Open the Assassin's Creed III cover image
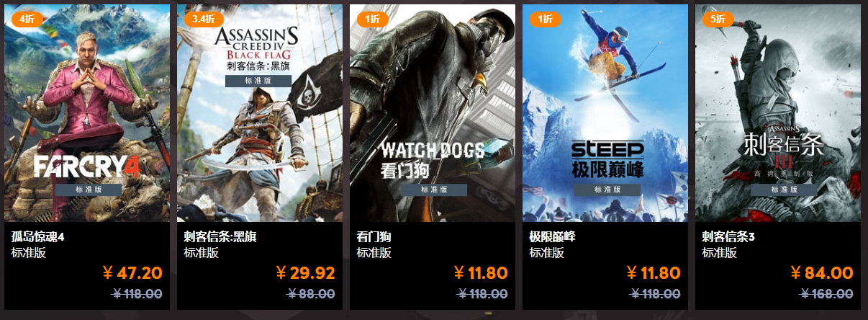The height and width of the screenshot is (320, 868). pyautogui.click(x=778, y=113)
